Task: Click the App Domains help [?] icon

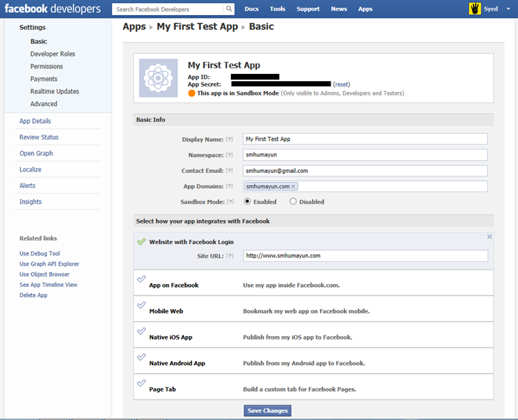Action: pyautogui.click(x=229, y=186)
